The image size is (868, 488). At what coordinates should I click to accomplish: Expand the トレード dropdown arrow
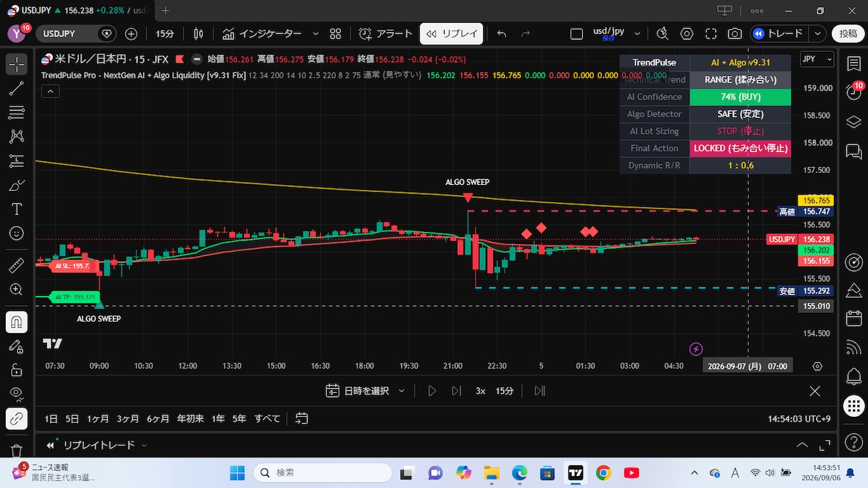coord(818,33)
